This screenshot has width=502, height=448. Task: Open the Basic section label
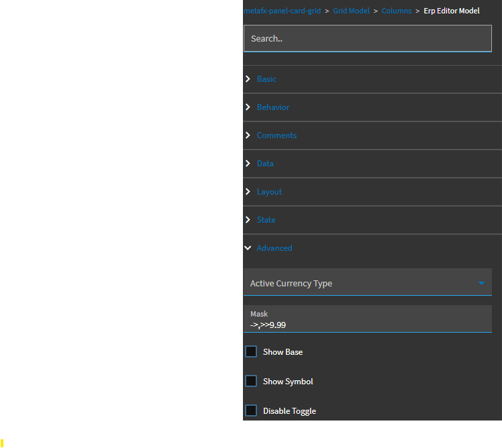pyautogui.click(x=266, y=79)
